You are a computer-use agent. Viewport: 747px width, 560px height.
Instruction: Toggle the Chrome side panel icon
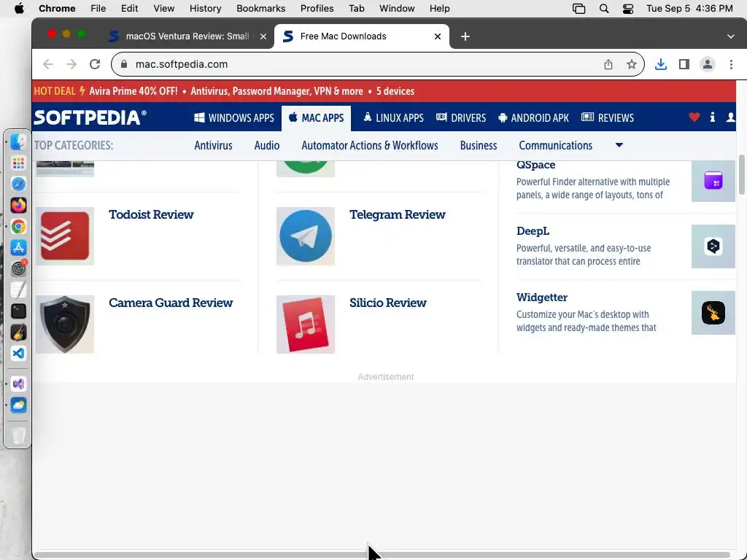click(x=684, y=64)
